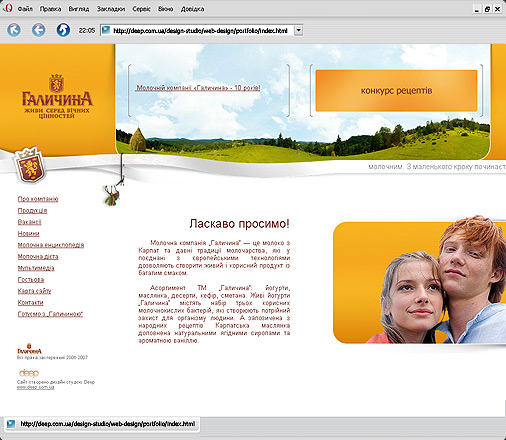
Task: Click the rewind back navigation button
Action: (x=14, y=30)
